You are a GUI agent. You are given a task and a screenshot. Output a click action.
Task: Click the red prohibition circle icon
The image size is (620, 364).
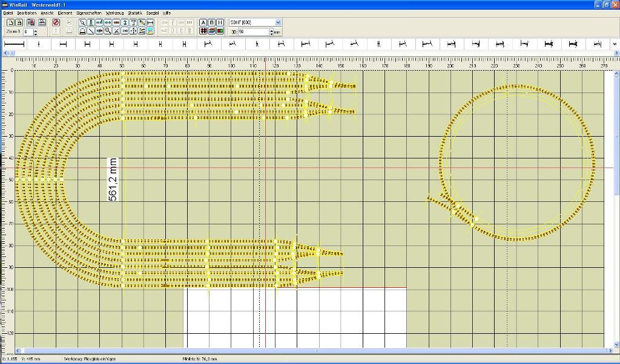(x=56, y=22)
